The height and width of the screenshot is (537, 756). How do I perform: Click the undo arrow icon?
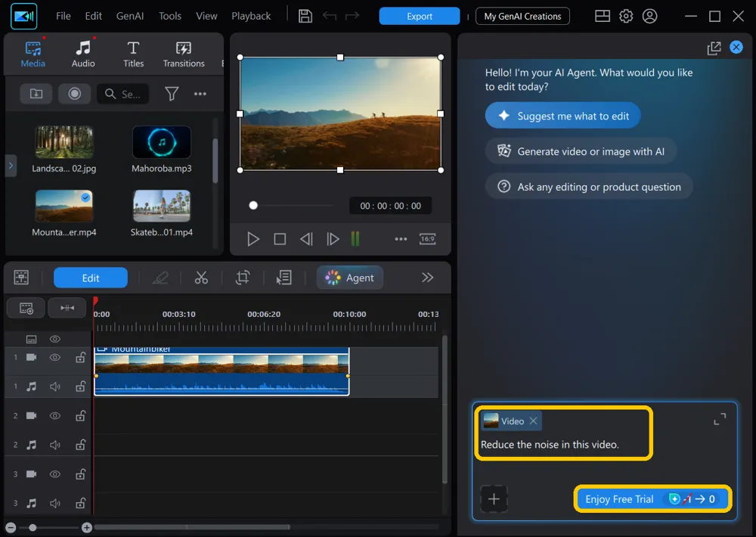330,16
